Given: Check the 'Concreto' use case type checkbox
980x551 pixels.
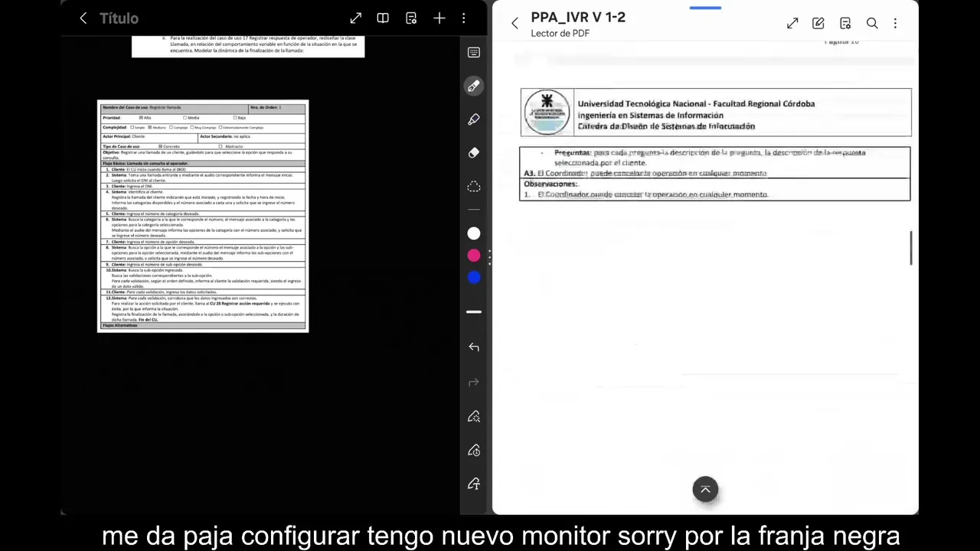Looking at the screenshot, I should (161, 146).
